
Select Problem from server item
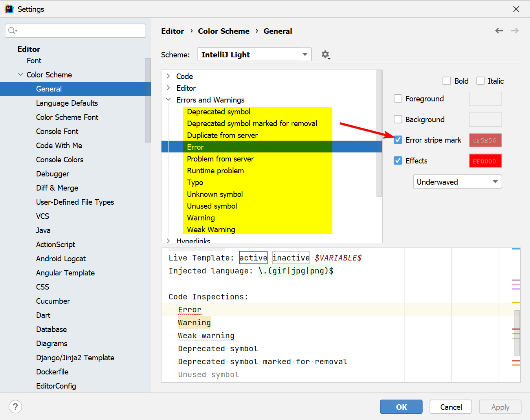220,159
